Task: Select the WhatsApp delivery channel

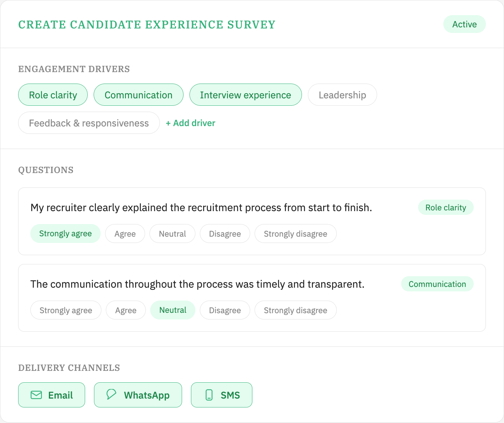Action: pos(138,395)
